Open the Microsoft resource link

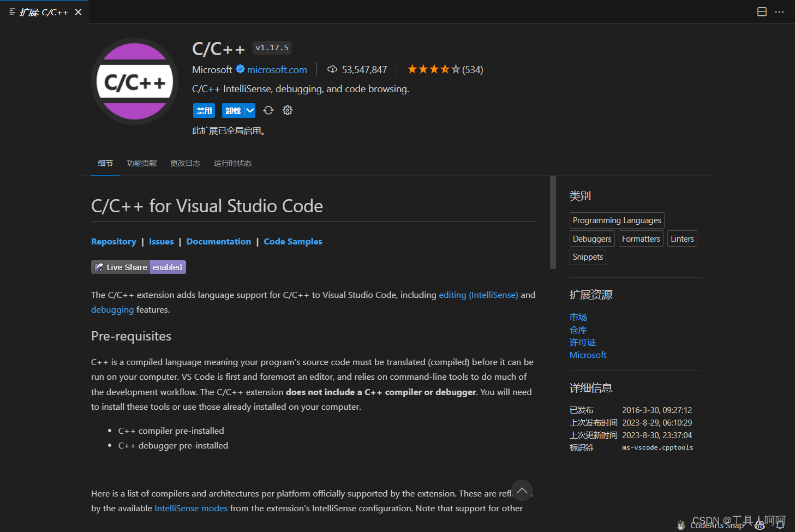pos(588,355)
